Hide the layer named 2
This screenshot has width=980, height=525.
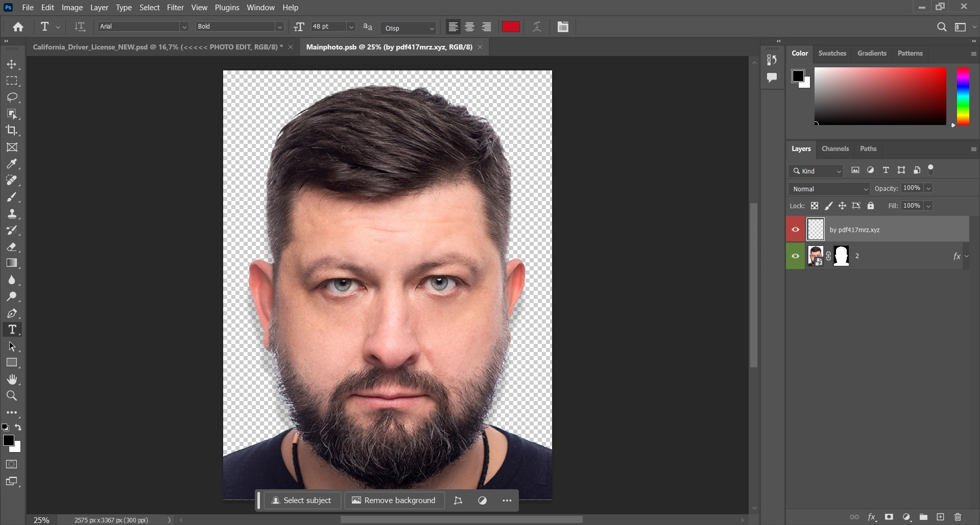pos(796,256)
